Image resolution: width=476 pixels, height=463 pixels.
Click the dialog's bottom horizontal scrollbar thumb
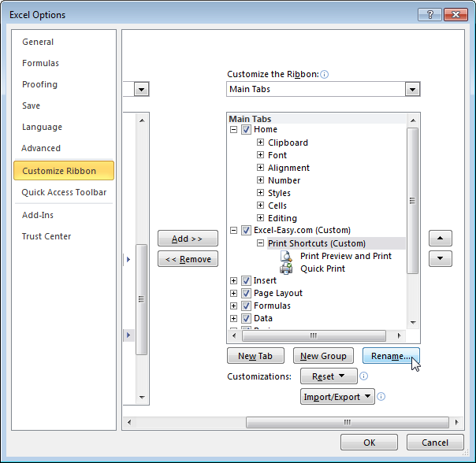(348, 422)
